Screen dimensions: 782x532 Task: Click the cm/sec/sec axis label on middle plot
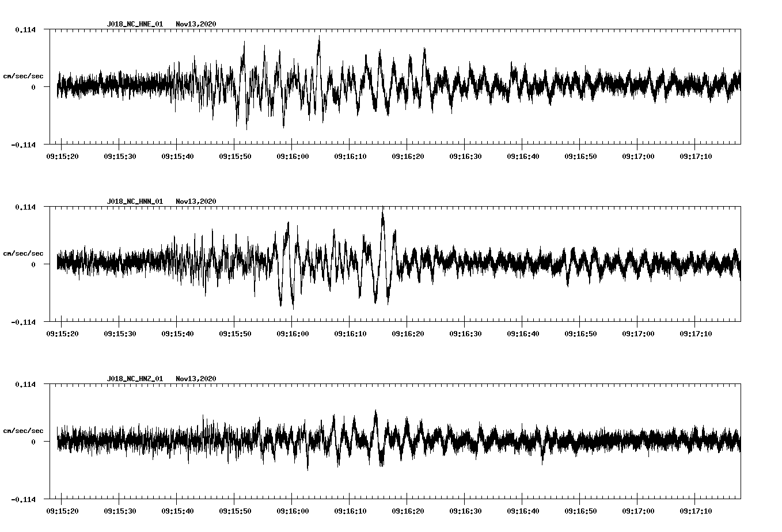click(x=24, y=252)
